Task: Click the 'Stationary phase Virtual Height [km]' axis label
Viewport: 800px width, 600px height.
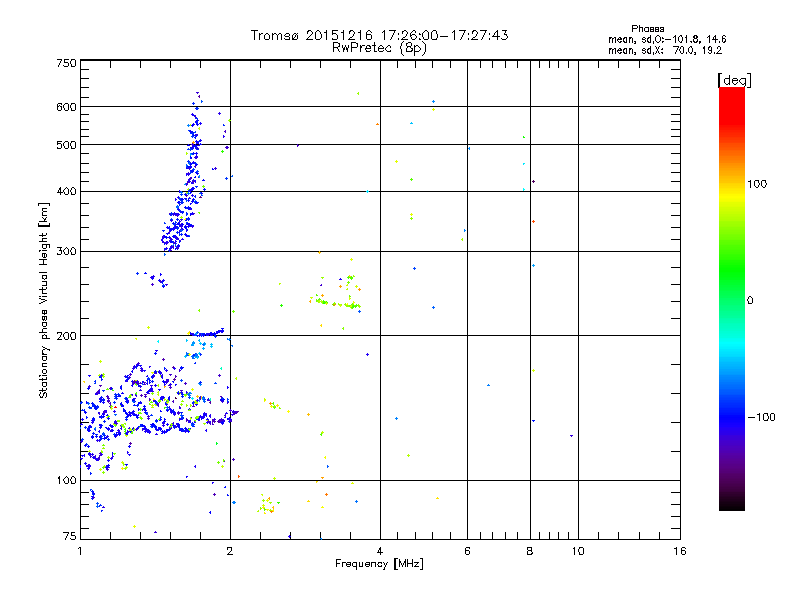Action: tap(43, 301)
